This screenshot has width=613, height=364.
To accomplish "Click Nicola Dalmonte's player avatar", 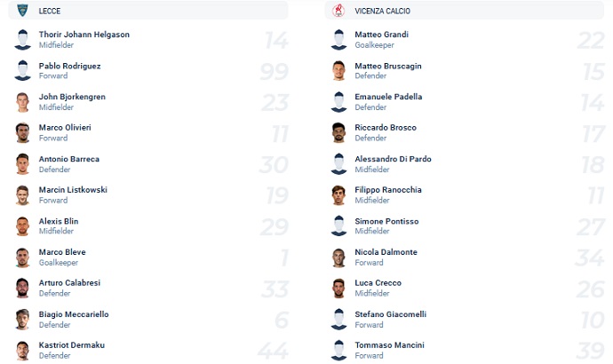I will click(338, 257).
